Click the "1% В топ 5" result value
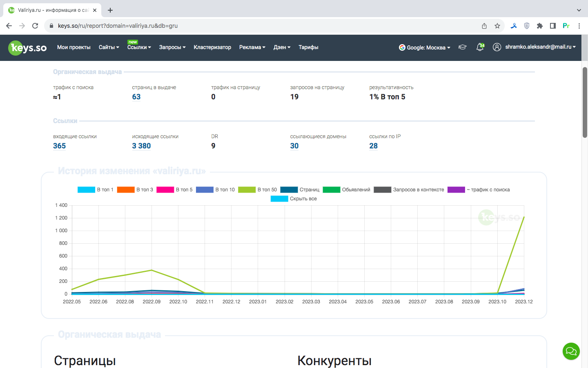588x368 pixels. pyautogui.click(x=388, y=97)
